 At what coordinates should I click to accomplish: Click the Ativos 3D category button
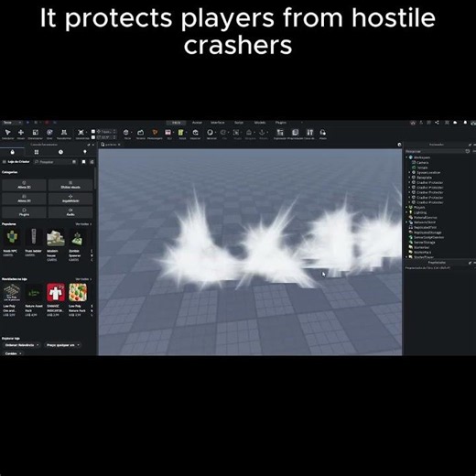(24, 185)
